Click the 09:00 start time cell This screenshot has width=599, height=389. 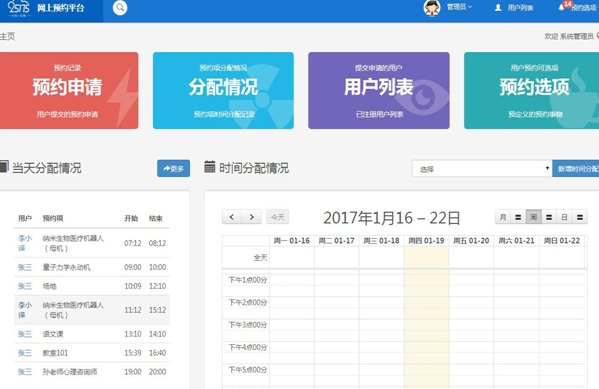click(133, 267)
